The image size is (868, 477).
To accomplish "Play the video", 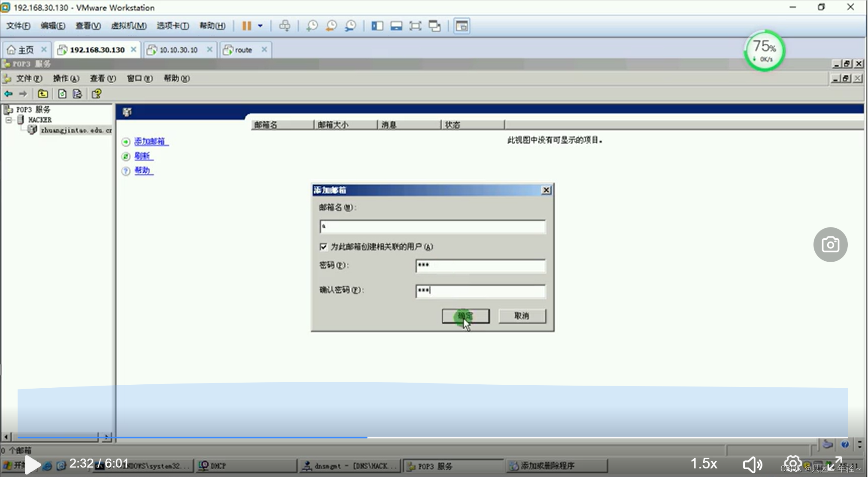I will [x=32, y=465].
